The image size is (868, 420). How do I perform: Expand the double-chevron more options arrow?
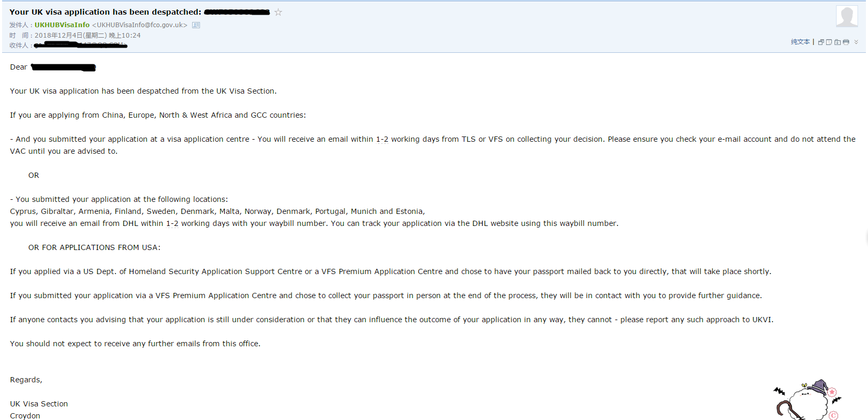[x=856, y=42]
